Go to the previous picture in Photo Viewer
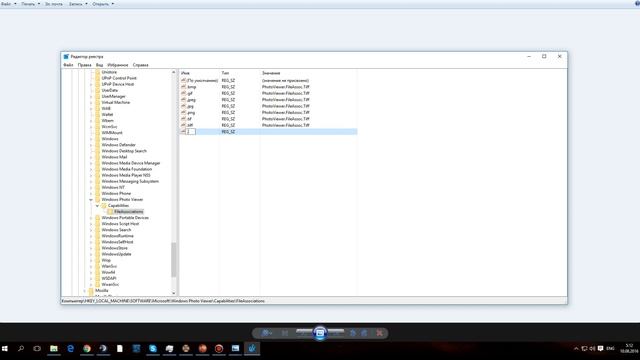The image size is (640, 360). tap(304, 333)
